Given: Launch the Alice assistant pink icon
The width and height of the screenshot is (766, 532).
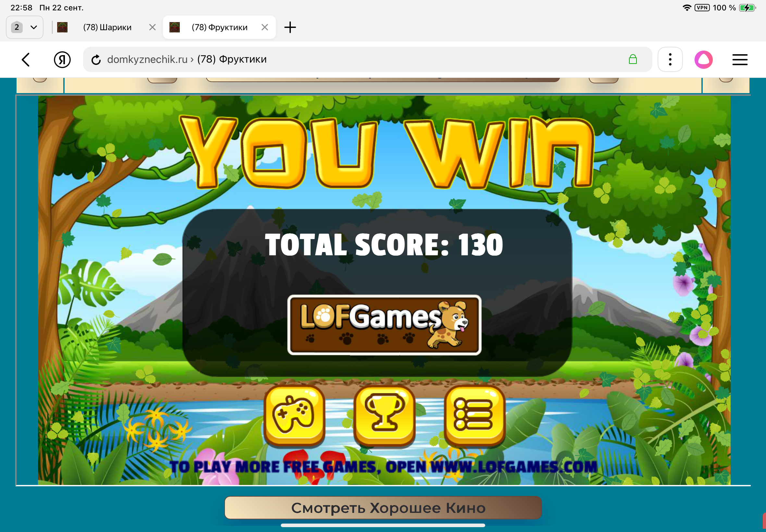Looking at the screenshot, I should coord(703,60).
